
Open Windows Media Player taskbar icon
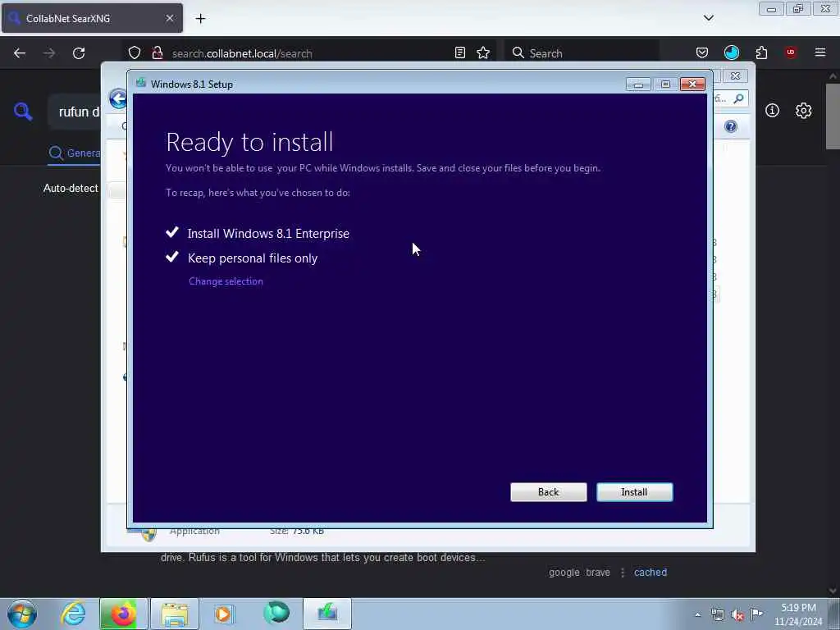click(225, 614)
